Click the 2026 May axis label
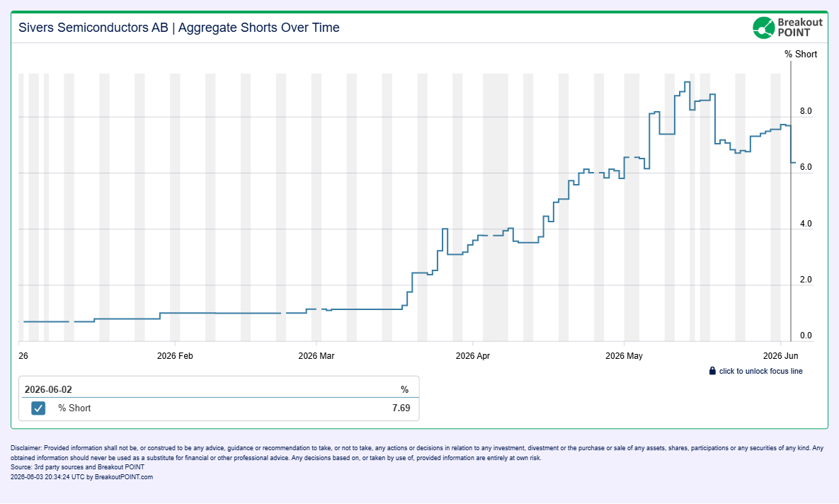839x504 pixels. click(x=624, y=356)
